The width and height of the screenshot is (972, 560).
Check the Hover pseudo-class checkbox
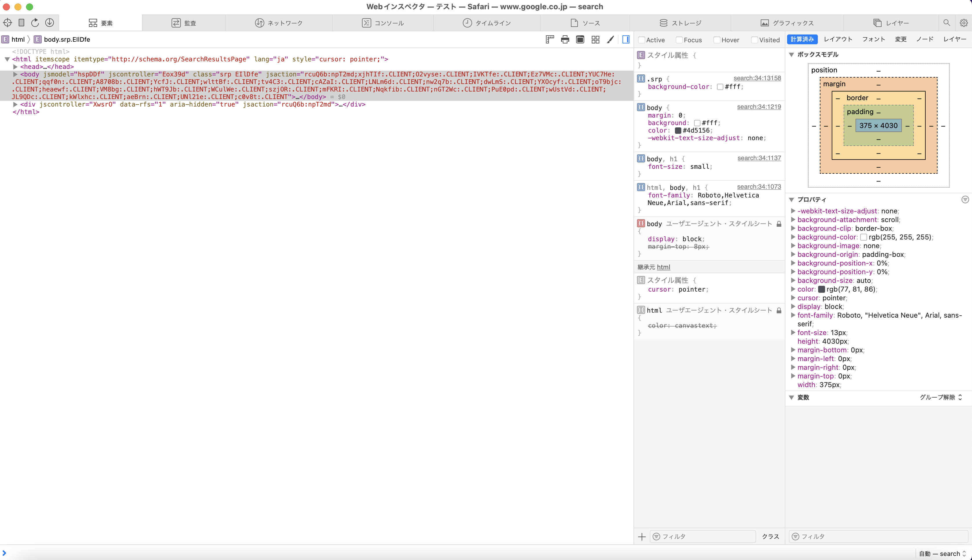point(717,40)
